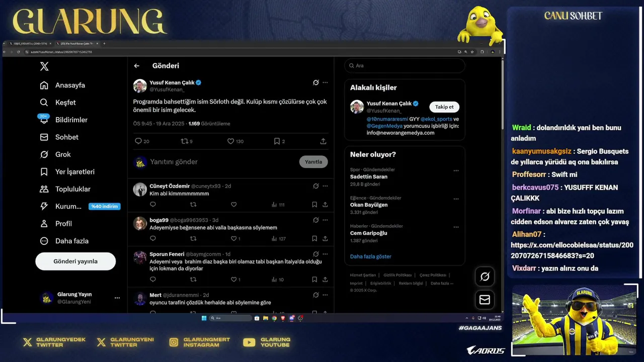Bookmark Cüneyt Özdemir's reply

(x=314, y=205)
